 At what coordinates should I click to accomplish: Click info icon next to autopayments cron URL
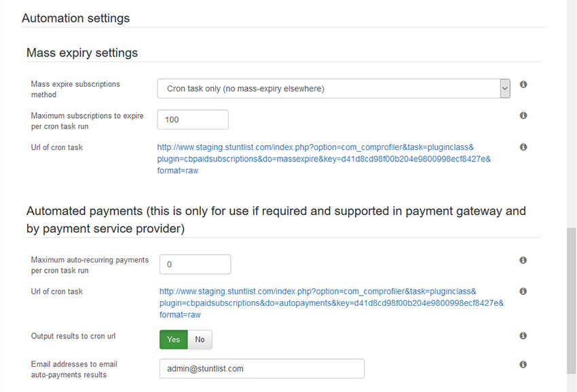pos(523,291)
